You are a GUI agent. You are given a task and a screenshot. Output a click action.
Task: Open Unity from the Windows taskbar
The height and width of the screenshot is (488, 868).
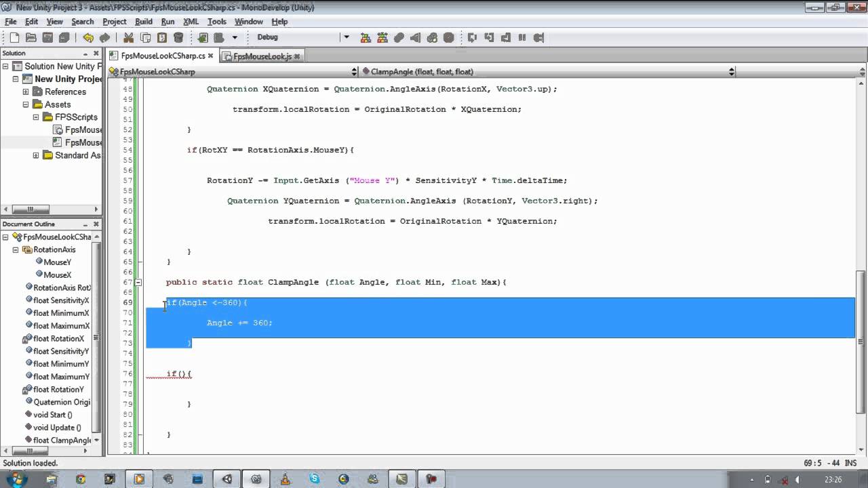pyautogui.click(x=227, y=479)
